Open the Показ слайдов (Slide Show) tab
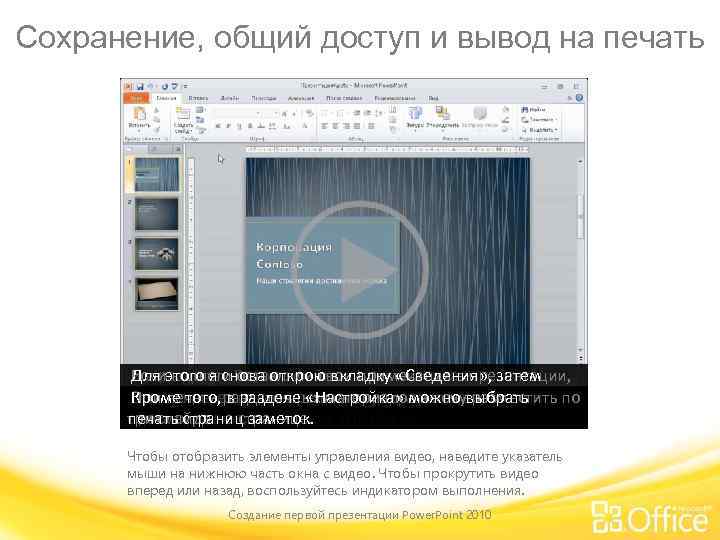Viewport: 720px width, 540px height. [344, 98]
